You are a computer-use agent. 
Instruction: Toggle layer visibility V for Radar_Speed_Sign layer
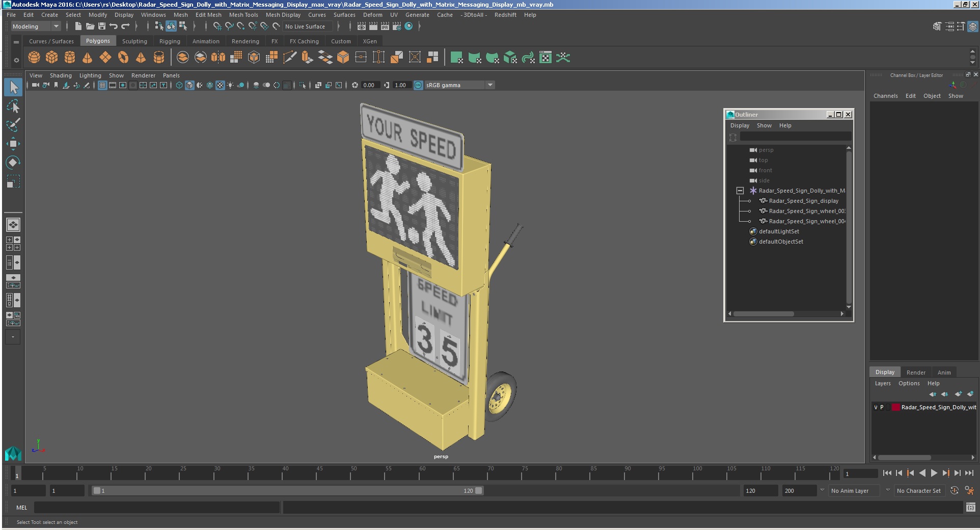(x=876, y=407)
